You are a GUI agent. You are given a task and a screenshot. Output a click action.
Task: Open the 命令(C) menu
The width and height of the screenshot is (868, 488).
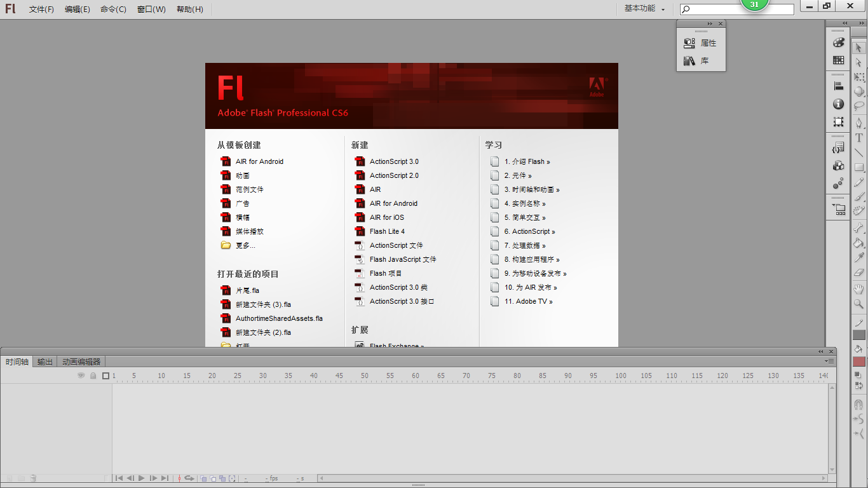pos(113,10)
